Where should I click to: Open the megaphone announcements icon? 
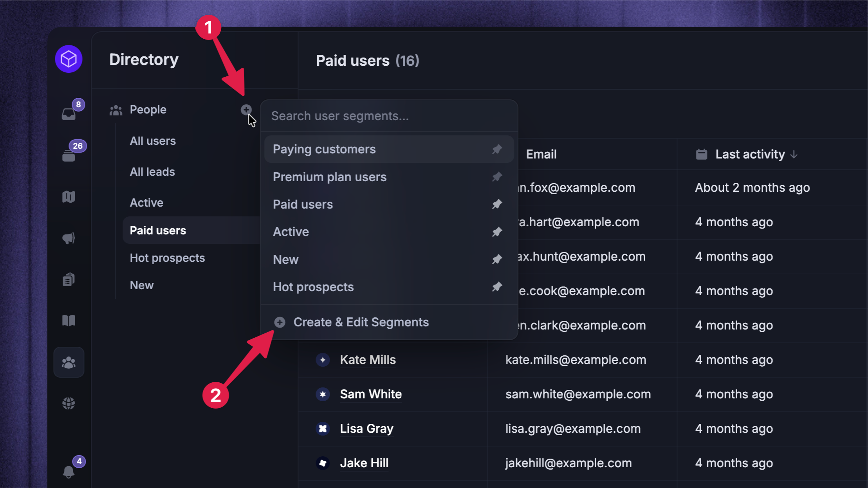coord(69,238)
